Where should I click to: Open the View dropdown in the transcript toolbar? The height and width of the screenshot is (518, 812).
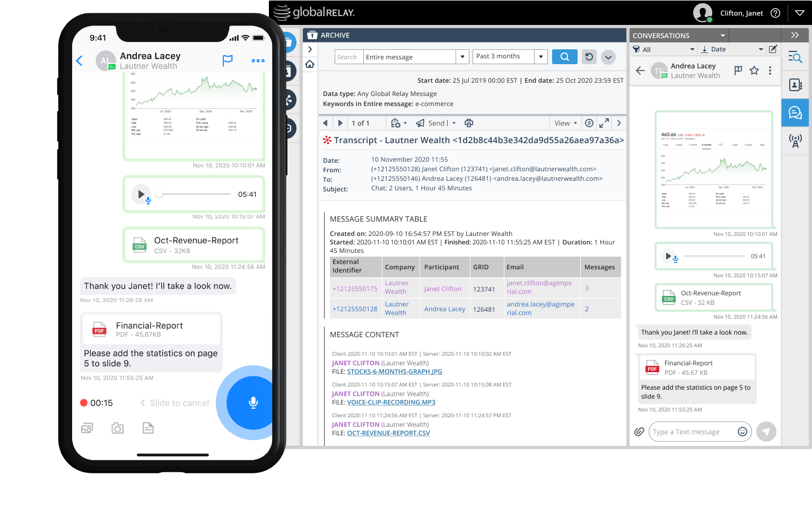(x=565, y=122)
